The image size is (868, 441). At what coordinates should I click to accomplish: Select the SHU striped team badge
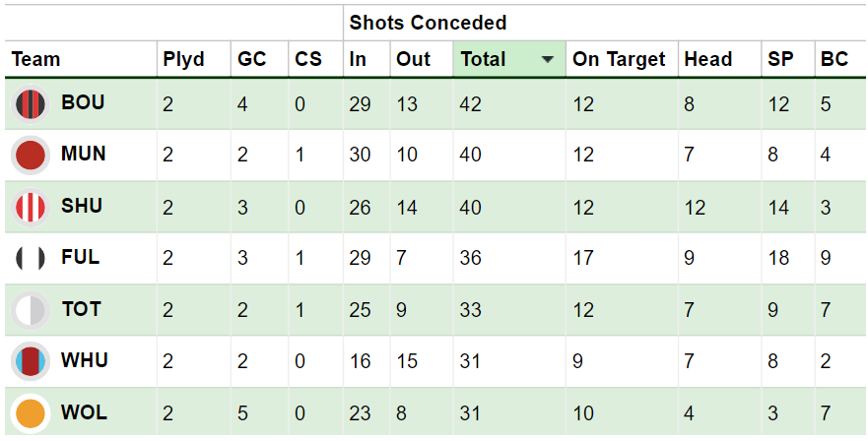point(31,207)
